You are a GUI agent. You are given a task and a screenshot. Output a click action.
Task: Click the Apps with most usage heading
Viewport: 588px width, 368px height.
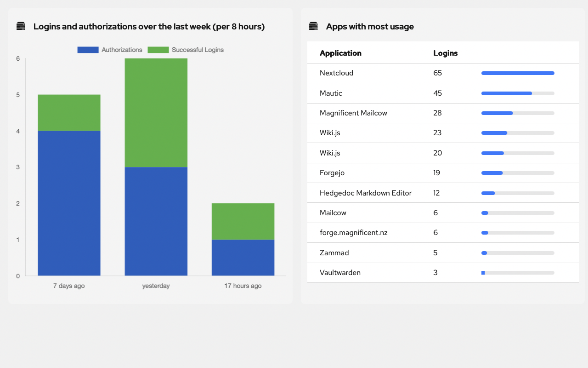point(370,27)
